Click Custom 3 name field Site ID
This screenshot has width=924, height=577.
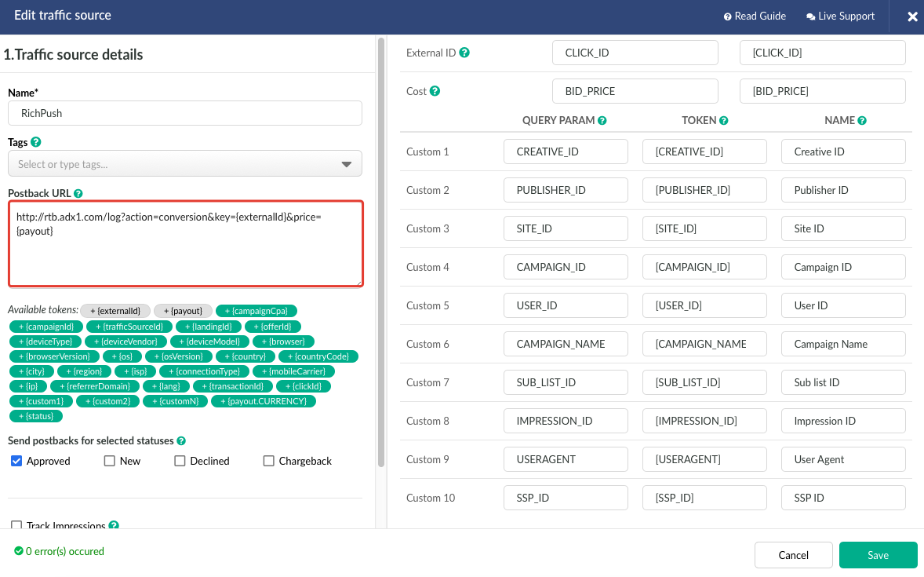click(843, 228)
